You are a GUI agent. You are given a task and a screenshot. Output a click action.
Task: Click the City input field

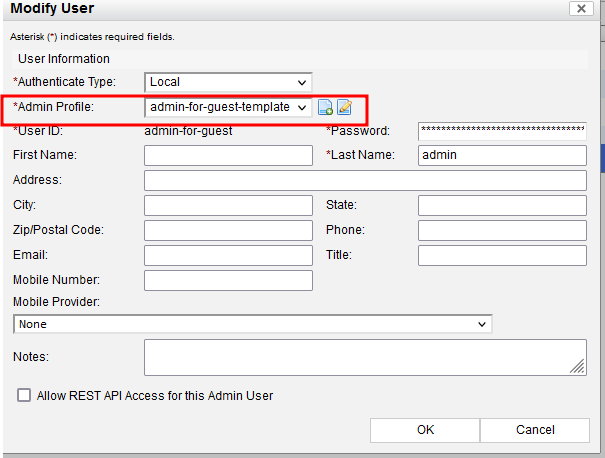228,205
